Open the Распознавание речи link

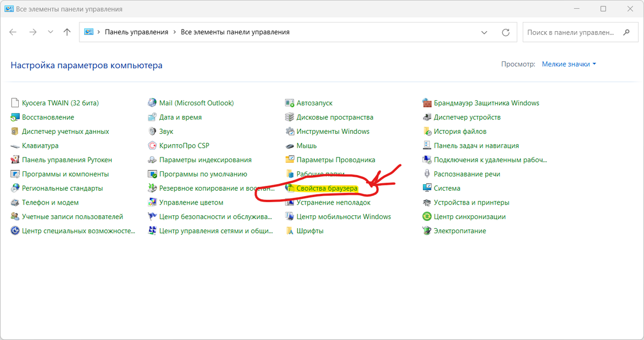click(467, 174)
